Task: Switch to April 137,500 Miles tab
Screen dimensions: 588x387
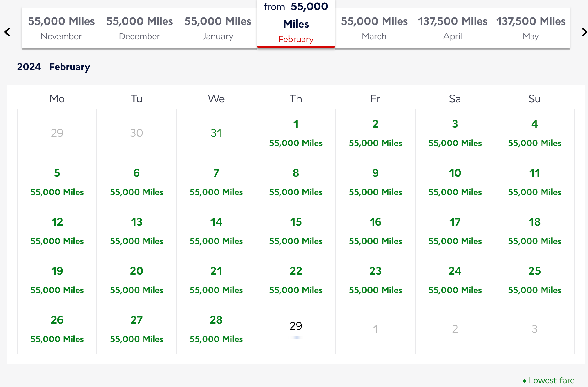Action: (452, 28)
